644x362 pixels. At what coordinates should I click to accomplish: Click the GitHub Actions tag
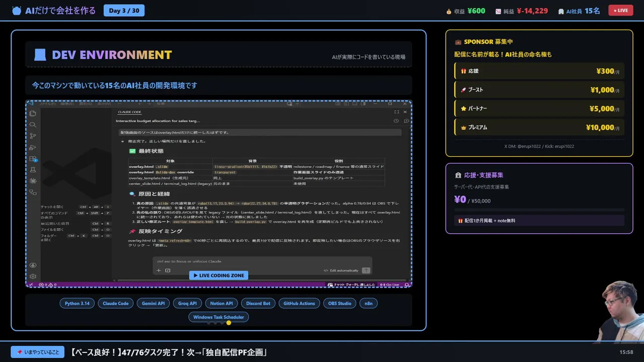(299, 303)
